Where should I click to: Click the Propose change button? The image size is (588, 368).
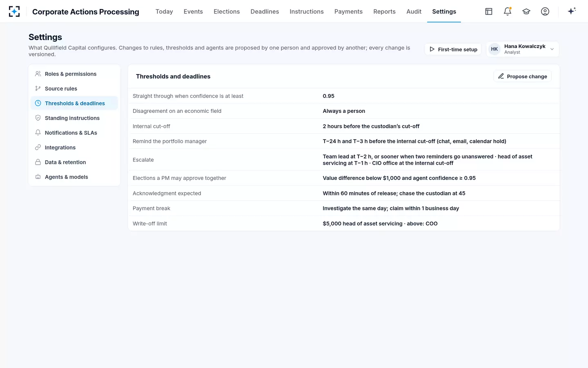[x=522, y=76]
